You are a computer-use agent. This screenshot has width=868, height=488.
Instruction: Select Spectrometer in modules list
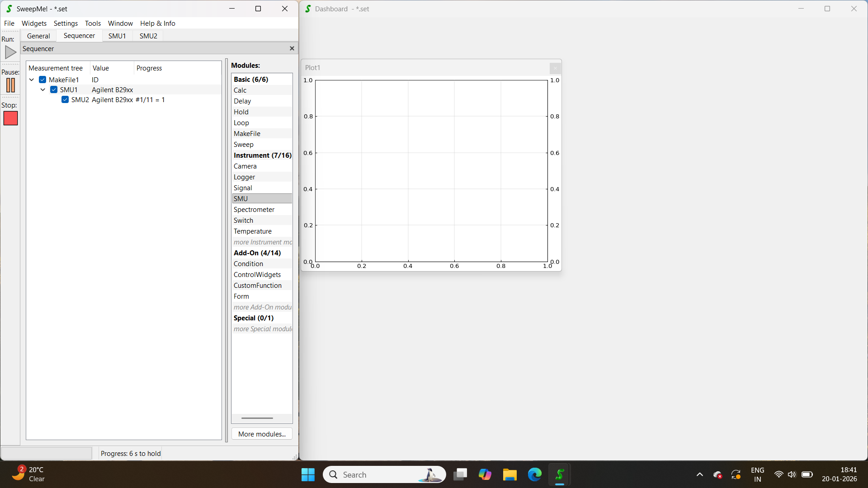tap(254, 210)
